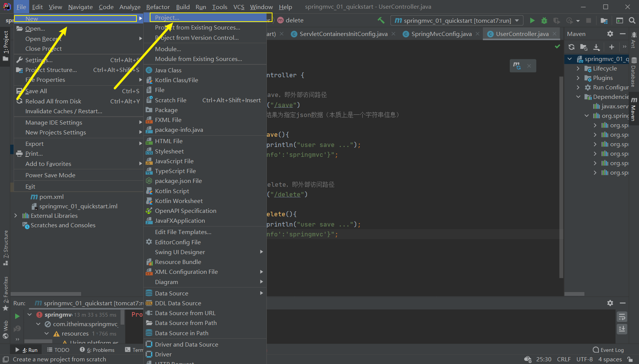Click the 25:30 caret position indicator

point(543,359)
